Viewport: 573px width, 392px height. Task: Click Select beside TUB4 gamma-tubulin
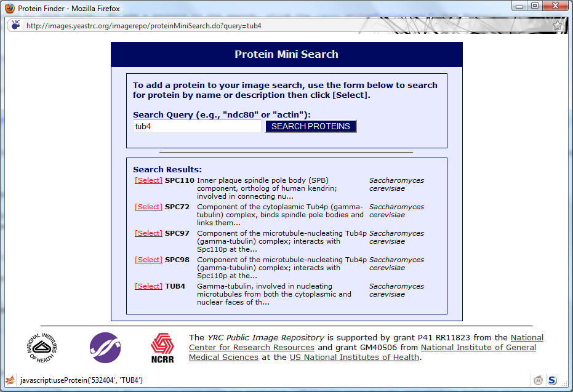pyautogui.click(x=148, y=286)
